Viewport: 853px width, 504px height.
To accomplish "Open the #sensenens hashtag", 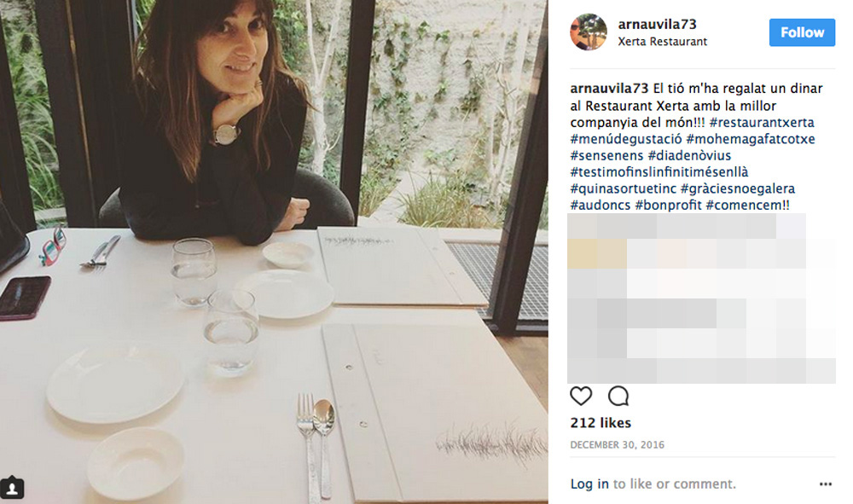I will (x=606, y=154).
